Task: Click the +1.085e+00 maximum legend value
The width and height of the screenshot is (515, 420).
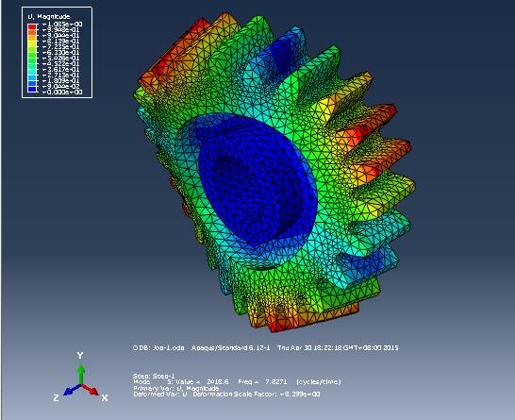Action: [x=61, y=24]
